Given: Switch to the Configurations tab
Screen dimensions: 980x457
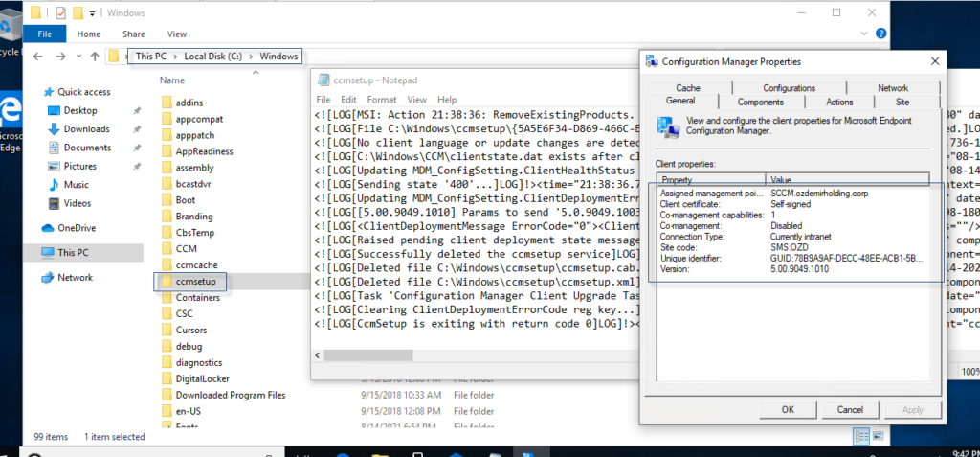Looking at the screenshot, I should coord(789,88).
